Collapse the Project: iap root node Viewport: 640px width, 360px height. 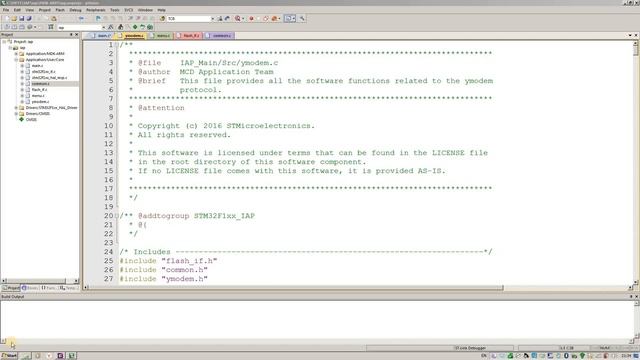(4, 42)
